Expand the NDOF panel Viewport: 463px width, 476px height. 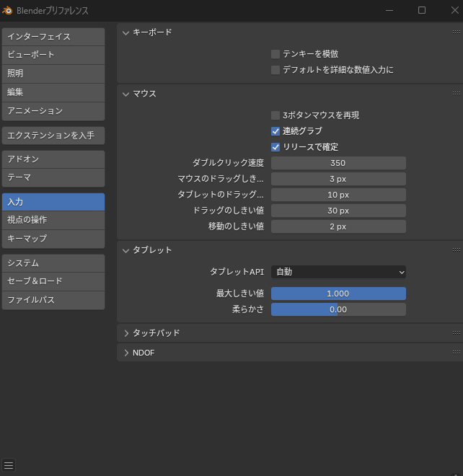pyautogui.click(x=126, y=353)
